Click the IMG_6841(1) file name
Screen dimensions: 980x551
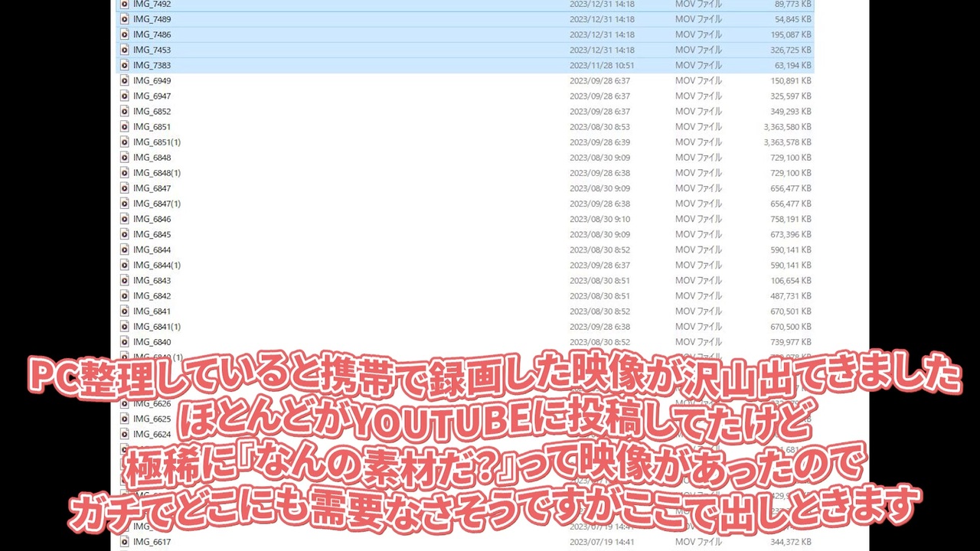point(157,326)
